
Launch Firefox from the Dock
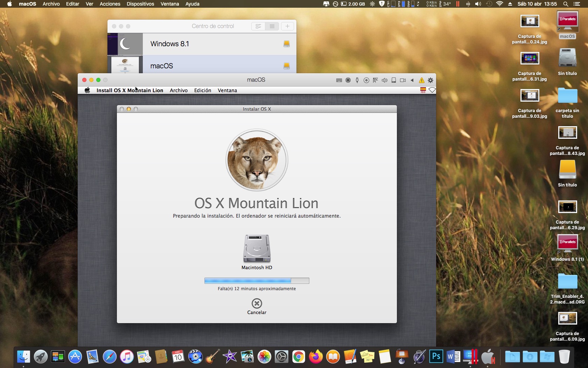[316, 357]
